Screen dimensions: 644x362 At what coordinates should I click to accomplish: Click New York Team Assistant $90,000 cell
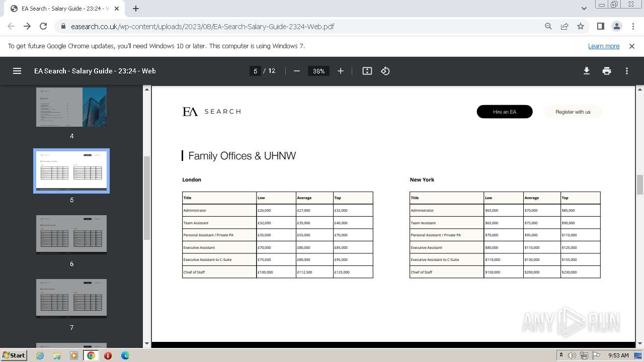[x=580, y=223]
